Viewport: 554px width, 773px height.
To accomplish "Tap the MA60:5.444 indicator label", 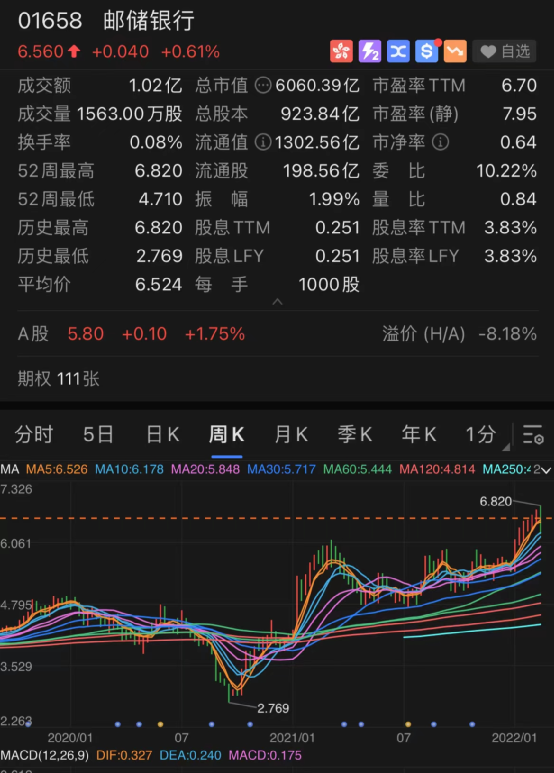I will 357,469.
